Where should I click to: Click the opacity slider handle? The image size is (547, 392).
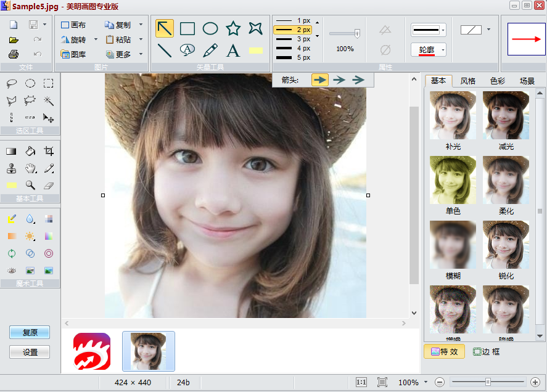tap(357, 34)
